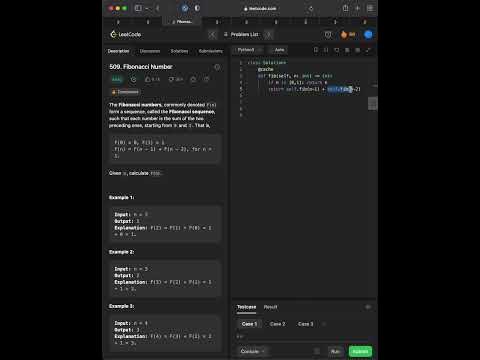
Task: Switch to the Submissions tab
Action: click(211, 51)
